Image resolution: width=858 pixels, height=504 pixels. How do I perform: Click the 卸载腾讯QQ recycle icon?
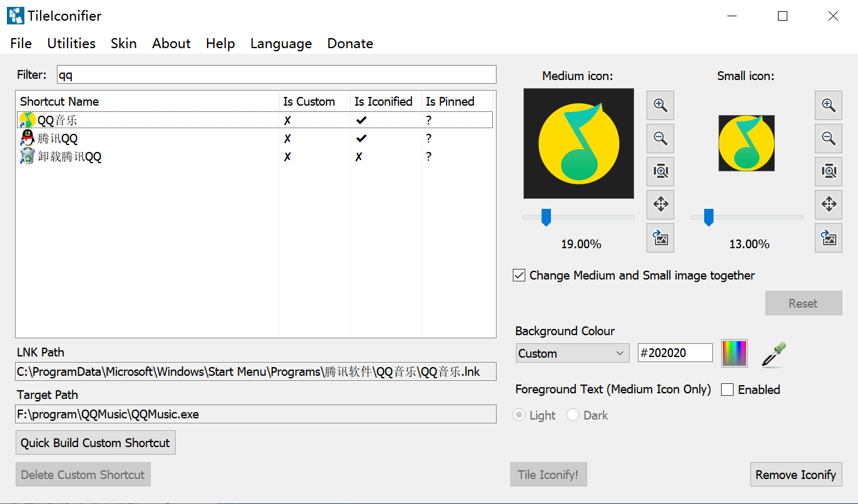(27, 156)
